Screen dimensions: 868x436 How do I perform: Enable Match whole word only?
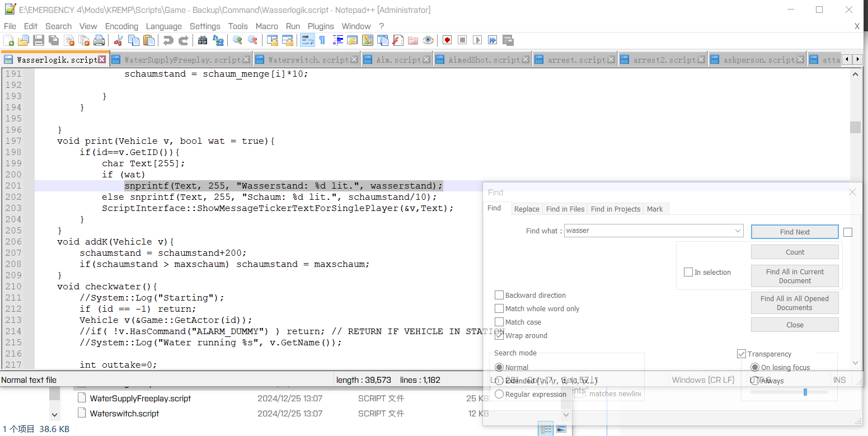click(499, 308)
